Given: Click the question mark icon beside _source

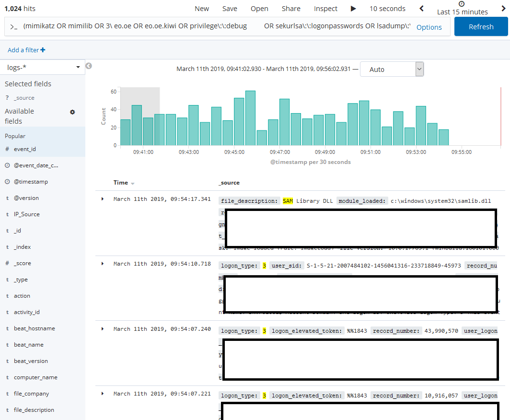Looking at the screenshot, I should [x=7, y=98].
